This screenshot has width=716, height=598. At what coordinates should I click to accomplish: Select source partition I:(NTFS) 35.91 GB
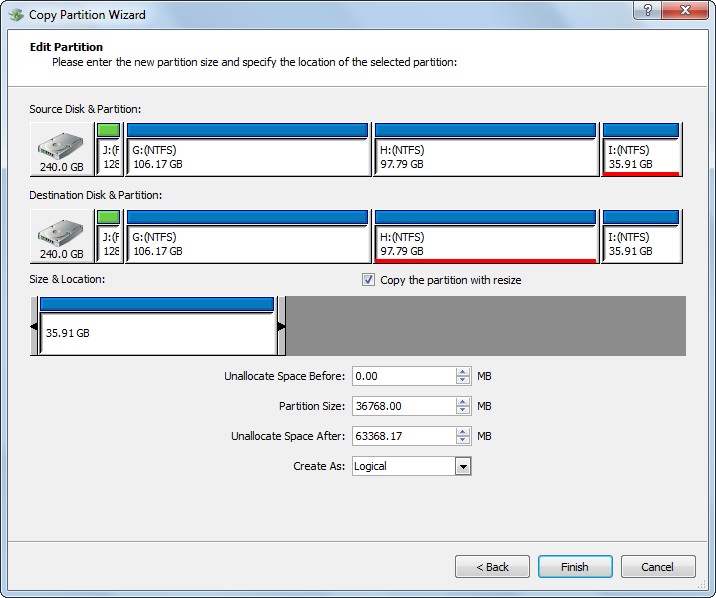641,149
